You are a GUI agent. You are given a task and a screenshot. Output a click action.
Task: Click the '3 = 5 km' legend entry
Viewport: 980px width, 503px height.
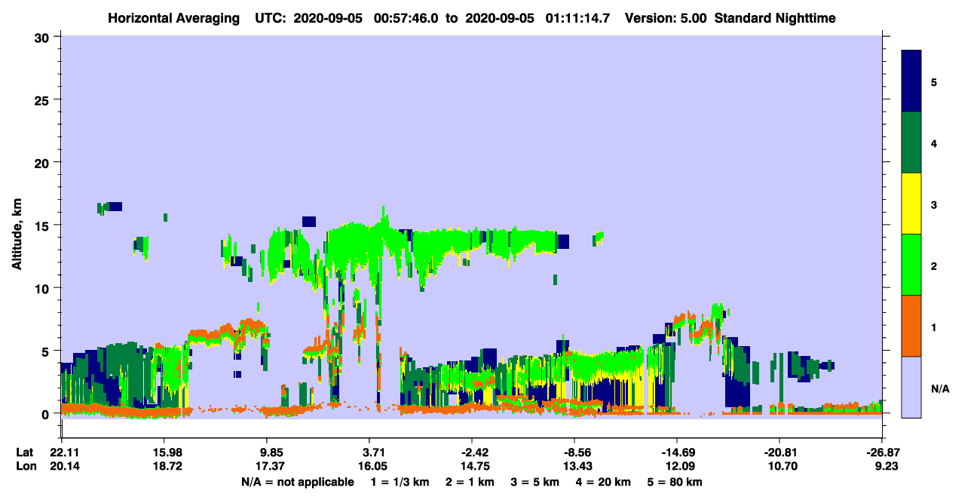point(535,482)
